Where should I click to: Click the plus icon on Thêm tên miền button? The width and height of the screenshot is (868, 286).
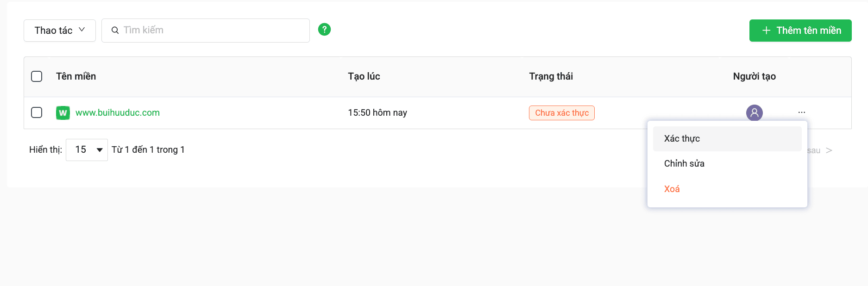tap(766, 30)
